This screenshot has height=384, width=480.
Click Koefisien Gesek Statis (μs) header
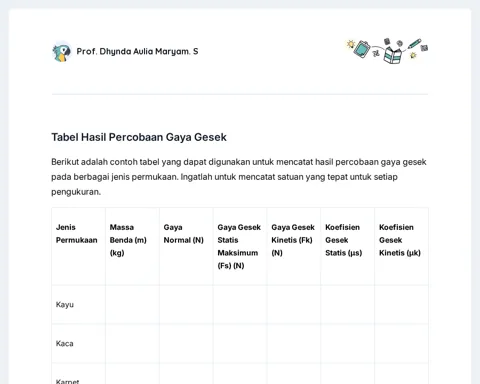point(344,240)
